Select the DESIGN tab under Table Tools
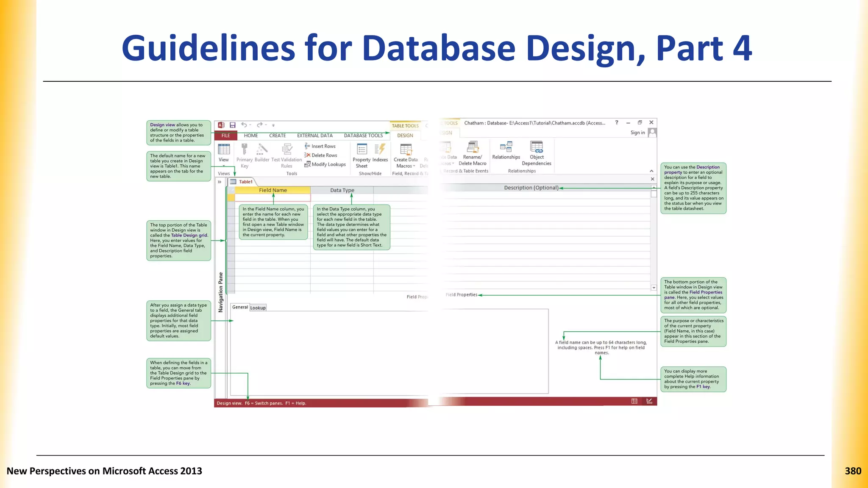The height and width of the screenshot is (488, 868). (405, 136)
